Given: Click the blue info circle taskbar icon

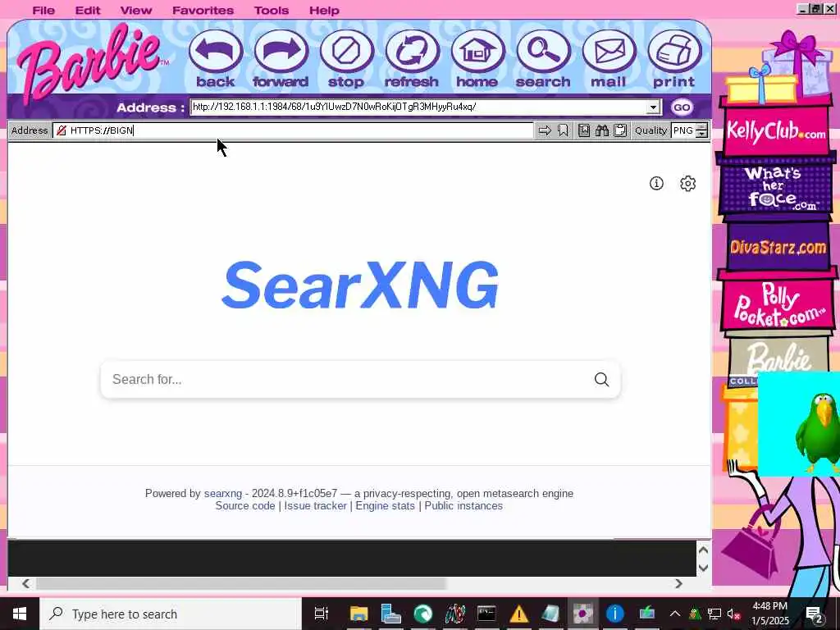Looking at the screenshot, I should point(615,614).
